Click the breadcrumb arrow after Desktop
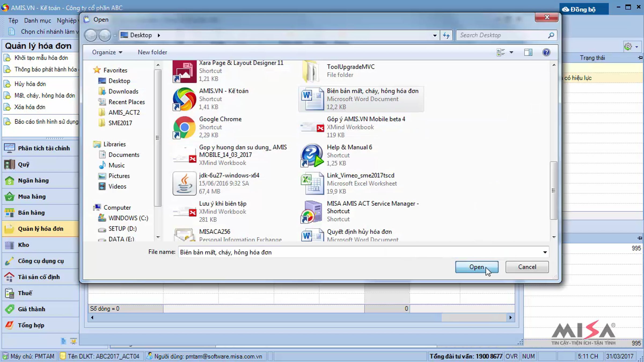This screenshot has width=644, height=362. [159, 35]
